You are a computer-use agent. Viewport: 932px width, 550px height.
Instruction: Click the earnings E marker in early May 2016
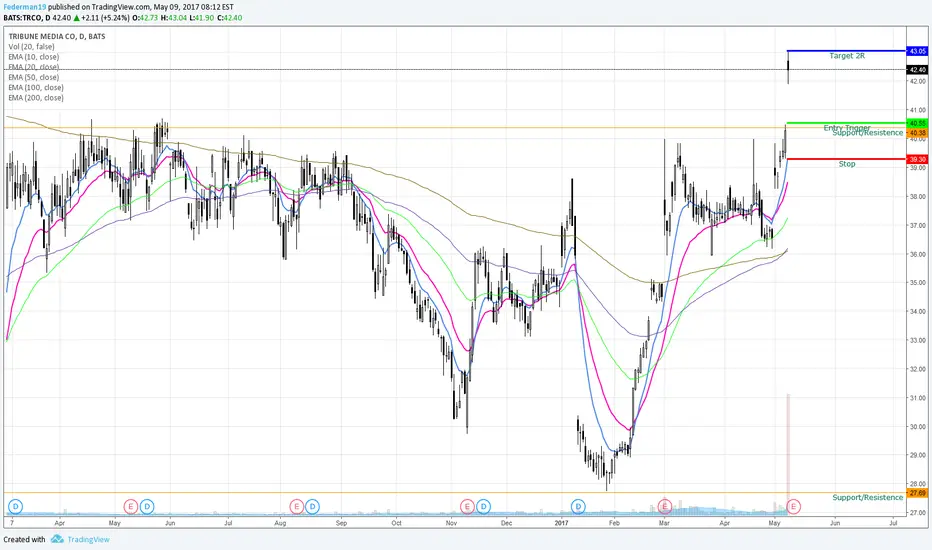click(131, 507)
